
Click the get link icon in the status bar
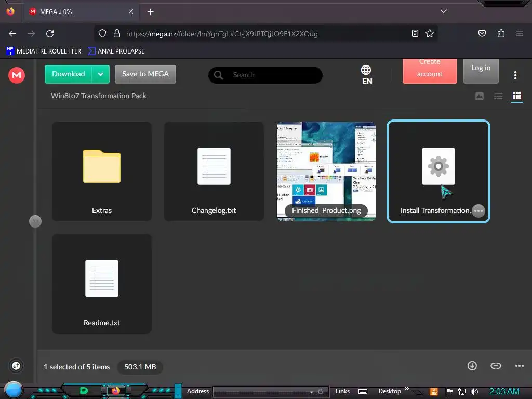point(496,366)
